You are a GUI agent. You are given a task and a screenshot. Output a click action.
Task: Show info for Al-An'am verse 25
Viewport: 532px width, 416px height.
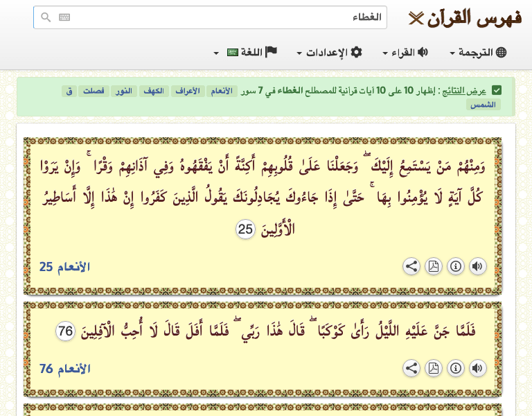coord(456,266)
